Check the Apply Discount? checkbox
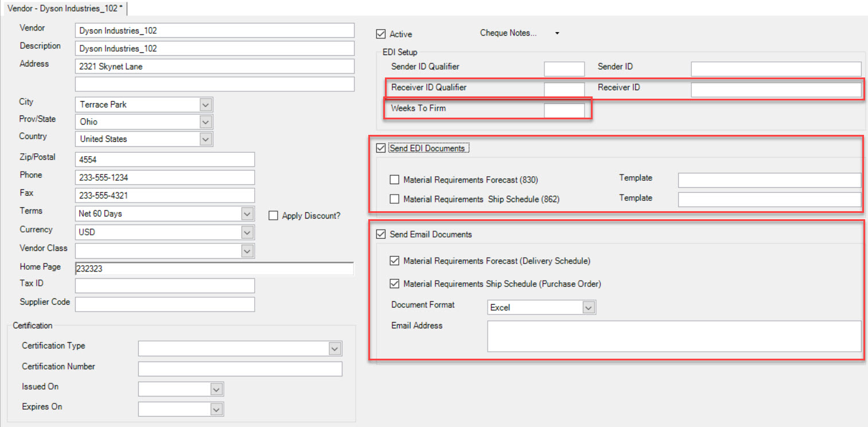 point(274,216)
